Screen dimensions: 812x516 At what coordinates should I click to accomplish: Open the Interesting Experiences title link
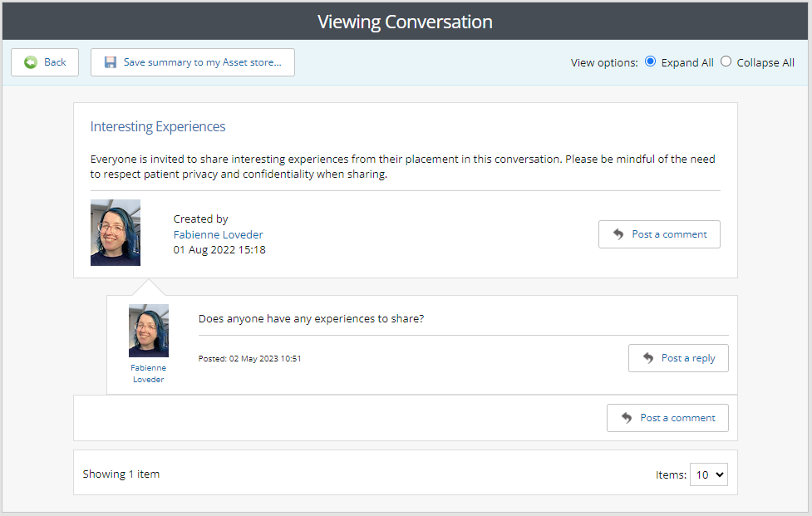pos(158,126)
